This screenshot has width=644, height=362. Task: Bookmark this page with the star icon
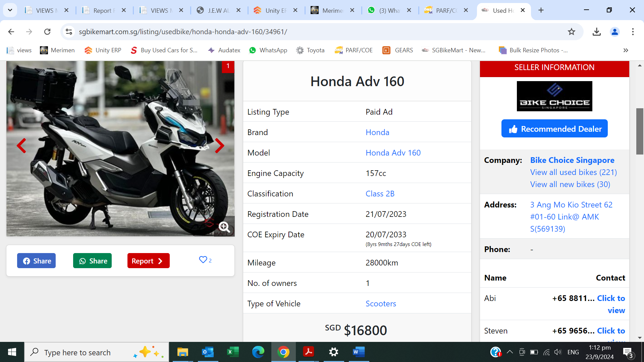[x=572, y=32]
